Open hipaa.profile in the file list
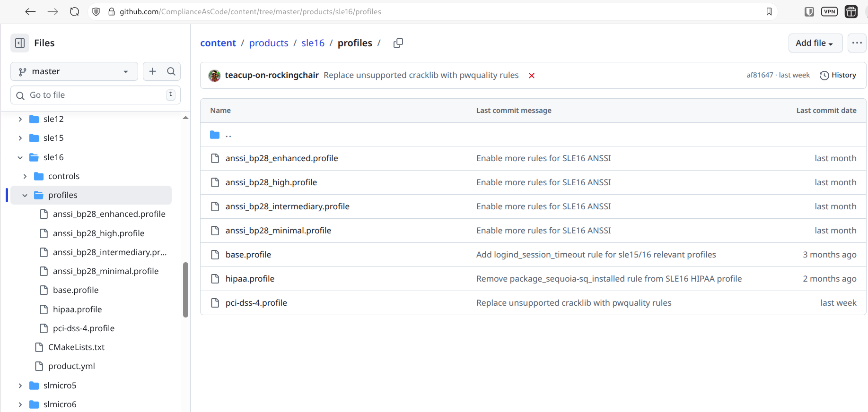868x412 pixels. click(x=250, y=279)
